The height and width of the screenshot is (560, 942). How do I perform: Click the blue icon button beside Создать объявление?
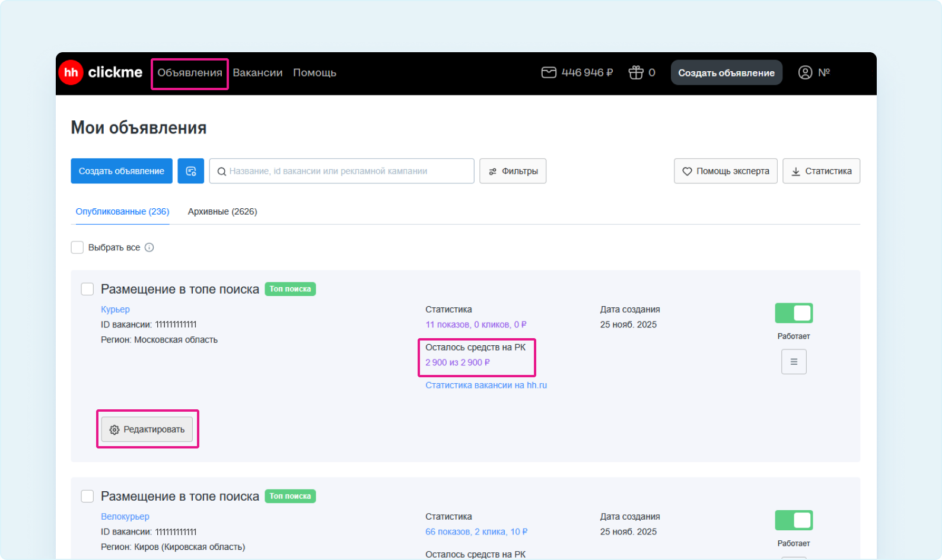(x=190, y=171)
